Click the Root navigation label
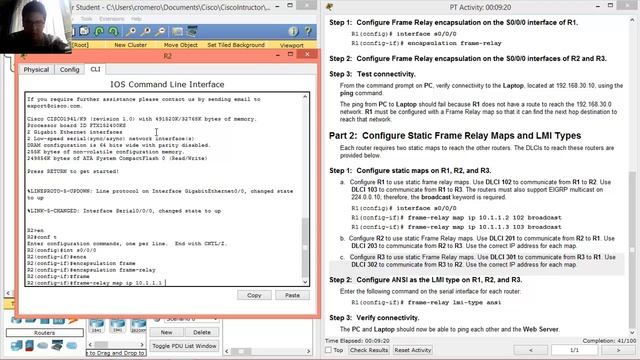 [80, 45]
